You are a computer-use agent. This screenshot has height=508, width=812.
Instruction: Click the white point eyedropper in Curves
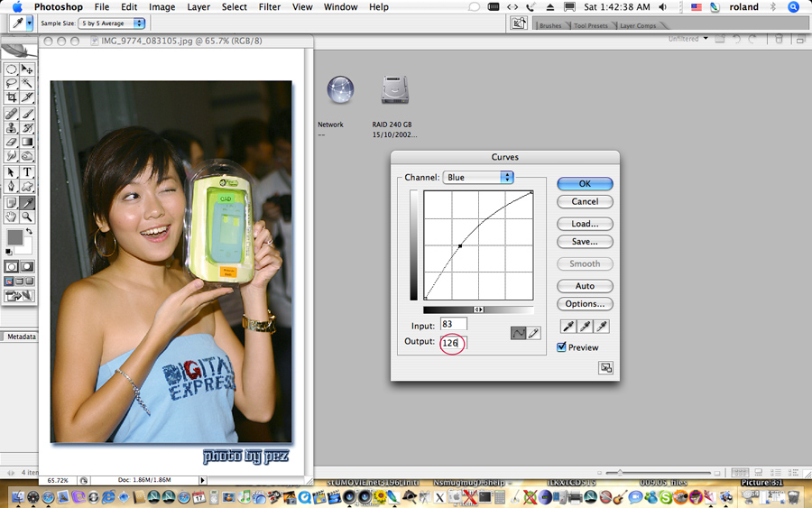pos(600,326)
